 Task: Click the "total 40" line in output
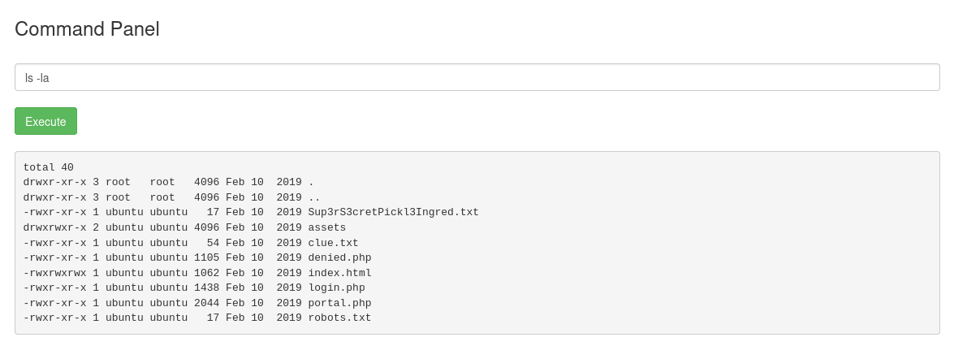tap(49, 167)
